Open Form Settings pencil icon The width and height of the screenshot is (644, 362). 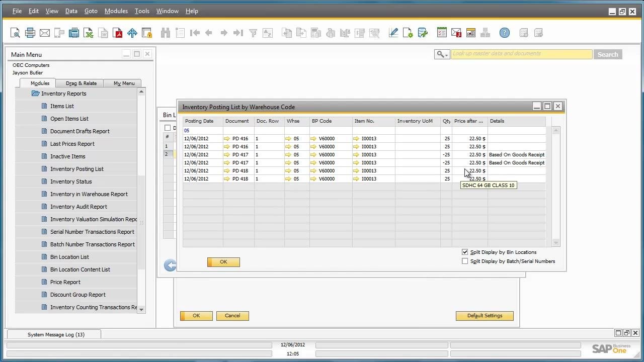[393, 33]
